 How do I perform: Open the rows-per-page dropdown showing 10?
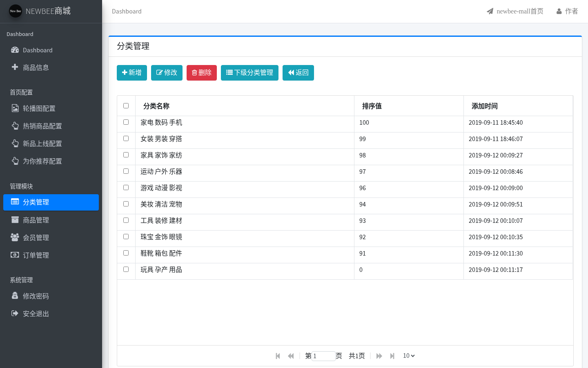coord(409,356)
